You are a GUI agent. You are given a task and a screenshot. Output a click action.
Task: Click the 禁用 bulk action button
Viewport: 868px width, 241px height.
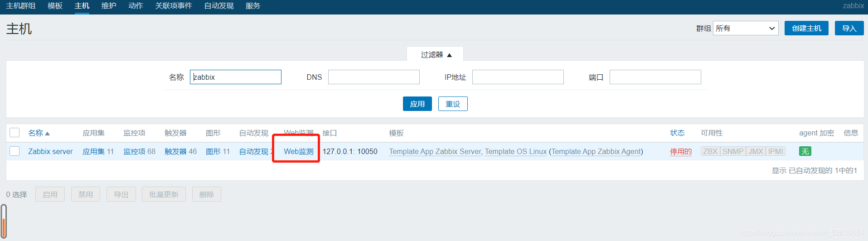[86, 194]
